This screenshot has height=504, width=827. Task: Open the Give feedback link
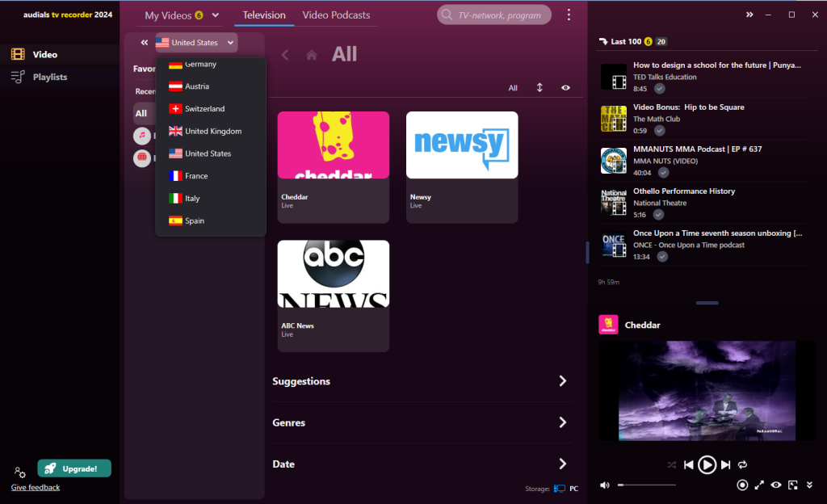tap(36, 487)
